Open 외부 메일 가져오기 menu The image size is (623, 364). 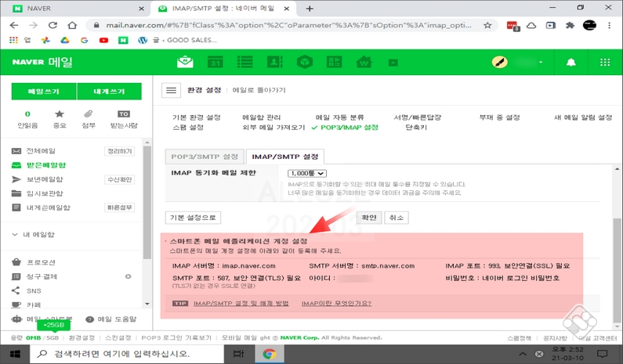(273, 128)
